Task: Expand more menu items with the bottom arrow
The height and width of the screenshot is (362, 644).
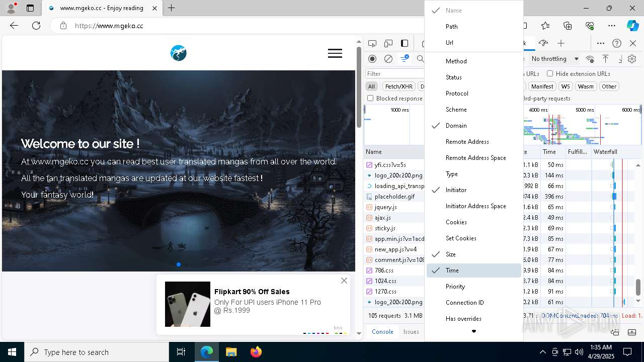Action: [474, 331]
